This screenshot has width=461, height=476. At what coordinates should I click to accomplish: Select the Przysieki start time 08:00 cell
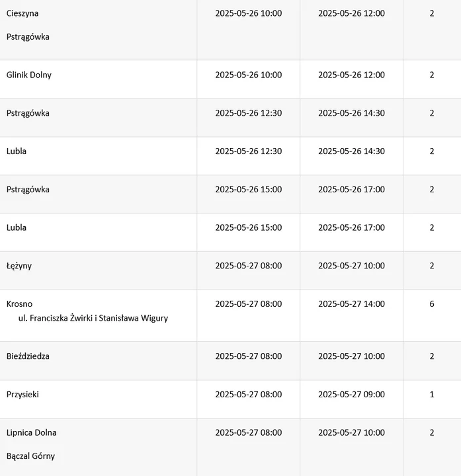[x=248, y=395]
